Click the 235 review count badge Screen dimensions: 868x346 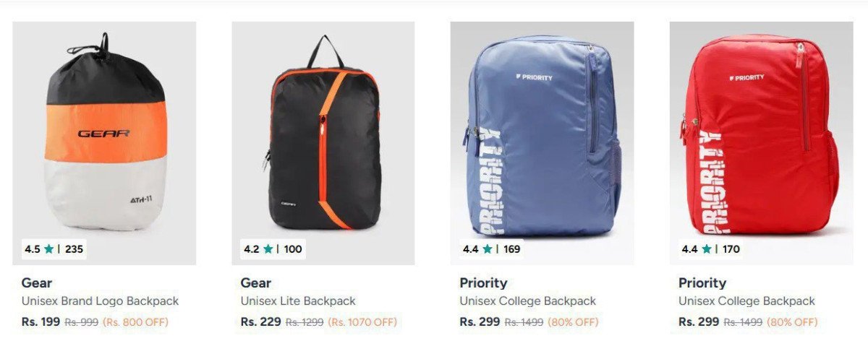coord(74,249)
